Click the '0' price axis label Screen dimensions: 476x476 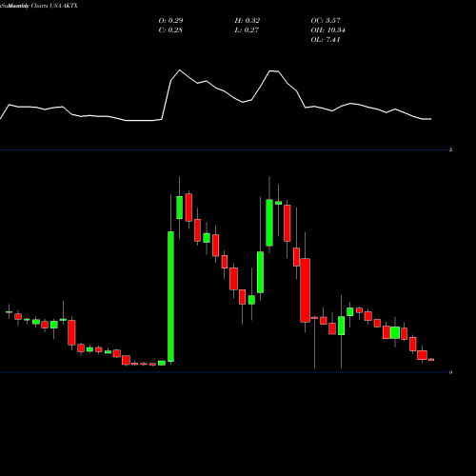tap(451, 372)
